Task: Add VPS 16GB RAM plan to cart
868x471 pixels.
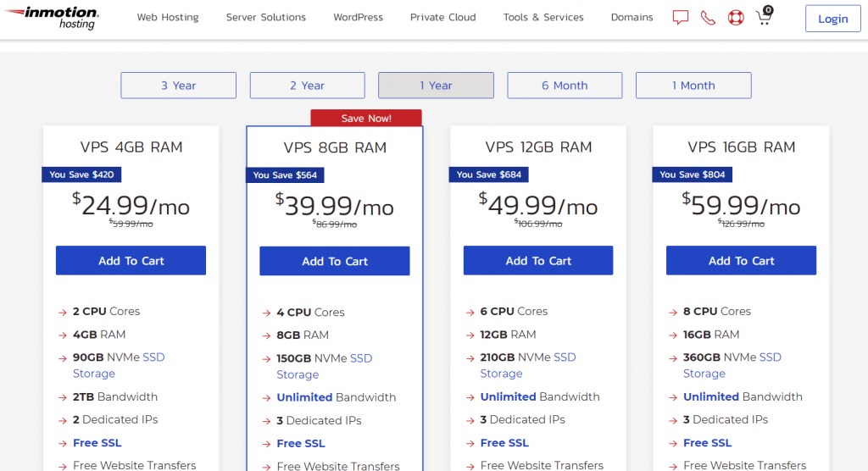Action: tap(741, 261)
